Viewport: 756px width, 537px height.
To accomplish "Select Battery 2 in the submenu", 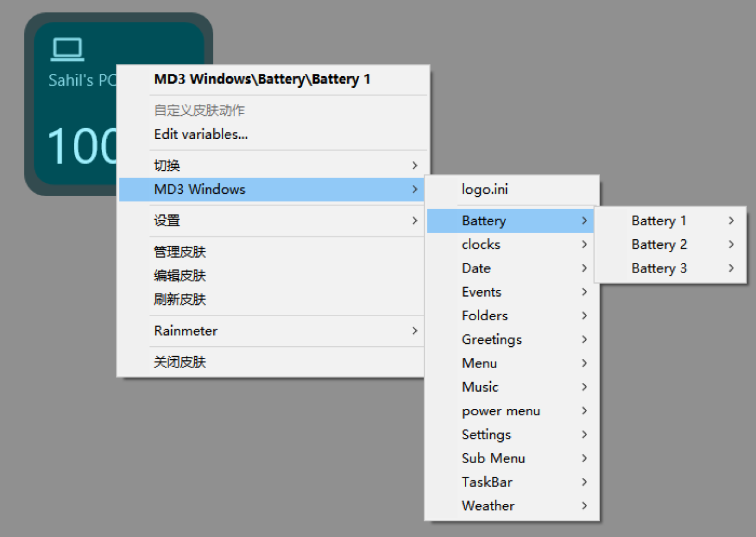I will tap(659, 244).
